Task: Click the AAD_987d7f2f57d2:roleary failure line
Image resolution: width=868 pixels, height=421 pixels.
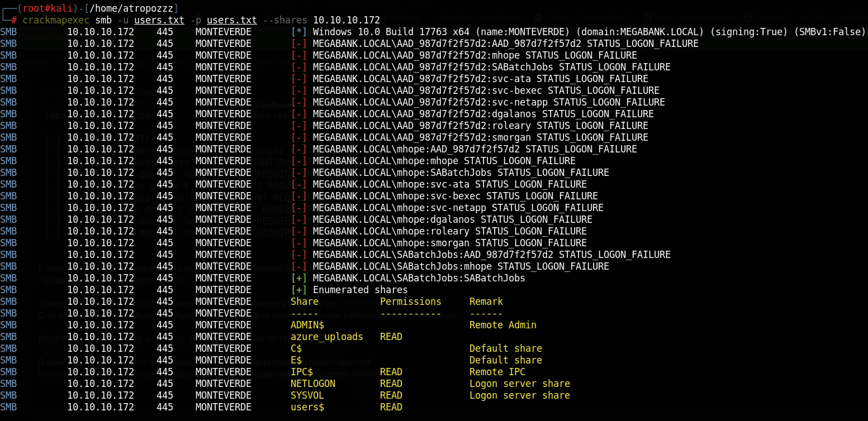Action: 481,126
